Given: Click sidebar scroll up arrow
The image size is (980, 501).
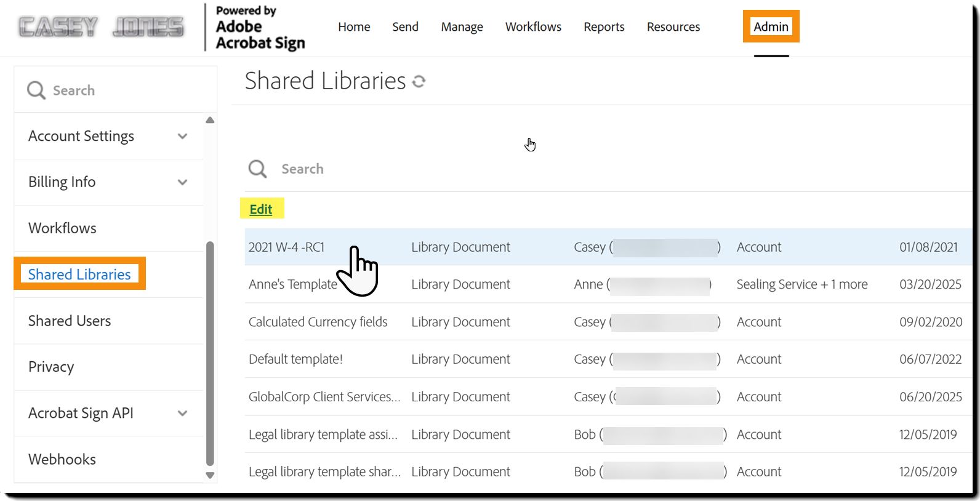Looking at the screenshot, I should click(210, 121).
